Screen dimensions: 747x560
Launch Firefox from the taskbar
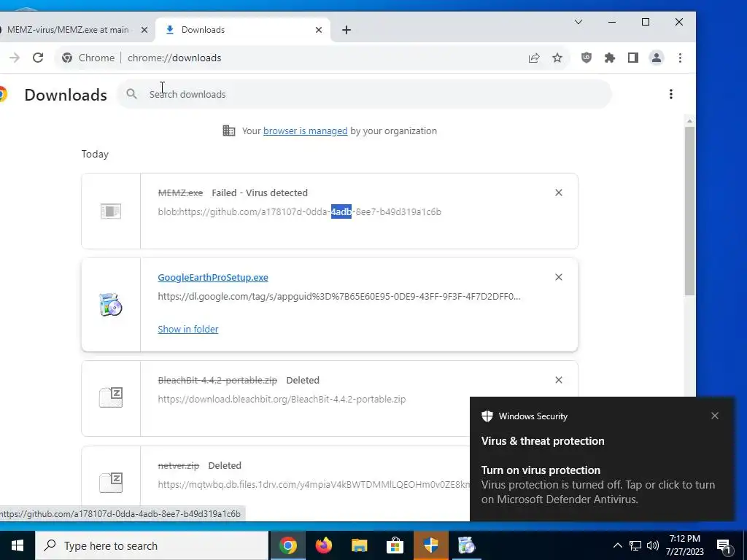tap(323, 545)
